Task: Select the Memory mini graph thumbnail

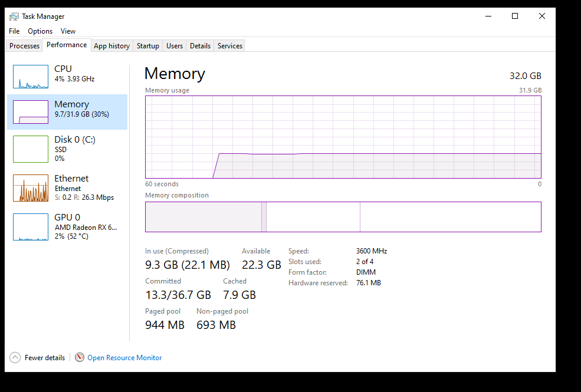Action: point(31,112)
